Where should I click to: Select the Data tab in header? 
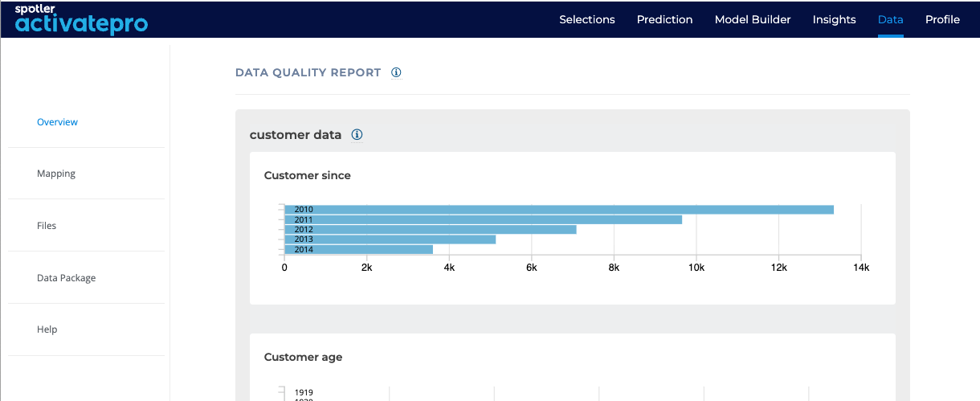point(890,19)
